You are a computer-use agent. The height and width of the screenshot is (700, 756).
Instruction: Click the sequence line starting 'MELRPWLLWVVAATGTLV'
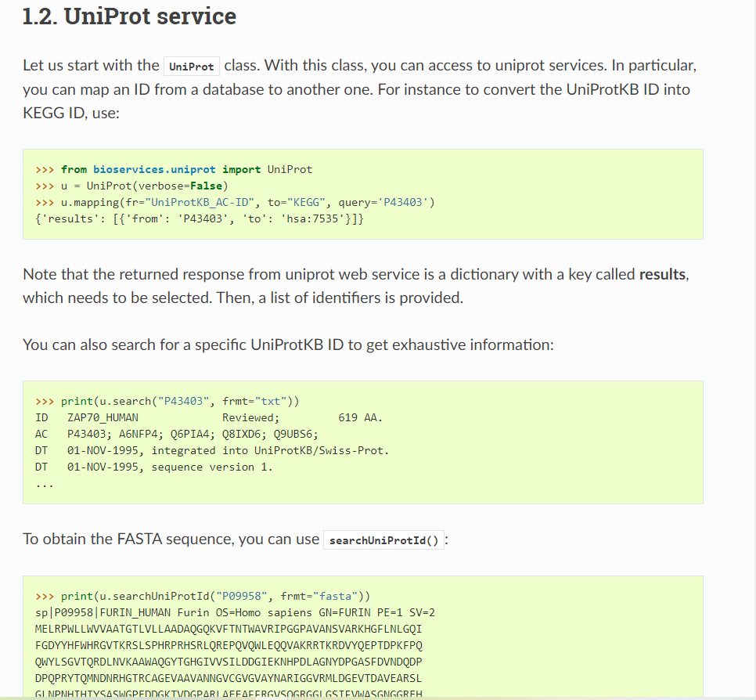(x=228, y=629)
